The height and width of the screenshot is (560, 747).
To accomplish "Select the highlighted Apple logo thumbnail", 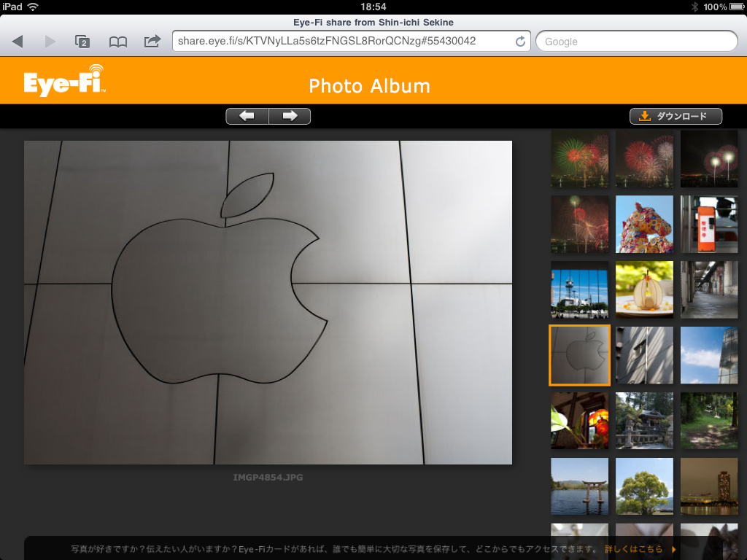I will point(579,355).
